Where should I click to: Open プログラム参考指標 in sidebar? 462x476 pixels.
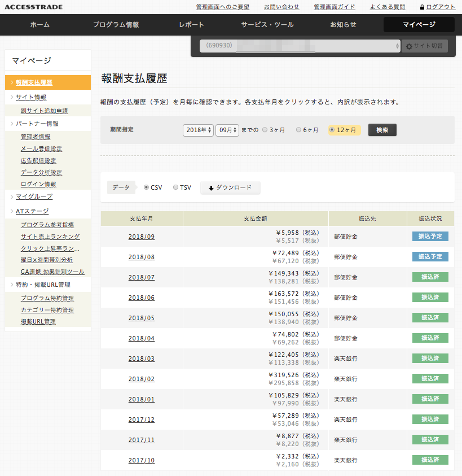click(x=47, y=225)
